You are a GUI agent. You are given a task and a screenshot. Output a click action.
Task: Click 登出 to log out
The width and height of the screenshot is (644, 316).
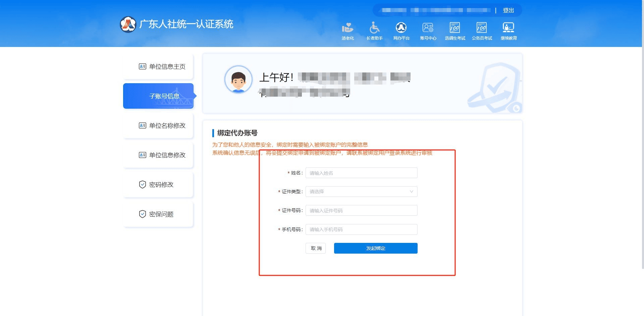[x=508, y=10]
